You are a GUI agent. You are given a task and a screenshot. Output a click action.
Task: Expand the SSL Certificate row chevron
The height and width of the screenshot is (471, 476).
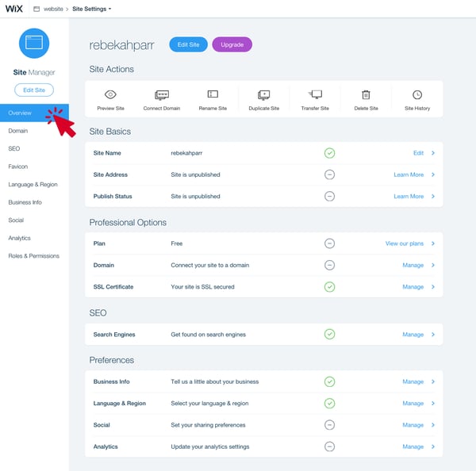(x=433, y=287)
